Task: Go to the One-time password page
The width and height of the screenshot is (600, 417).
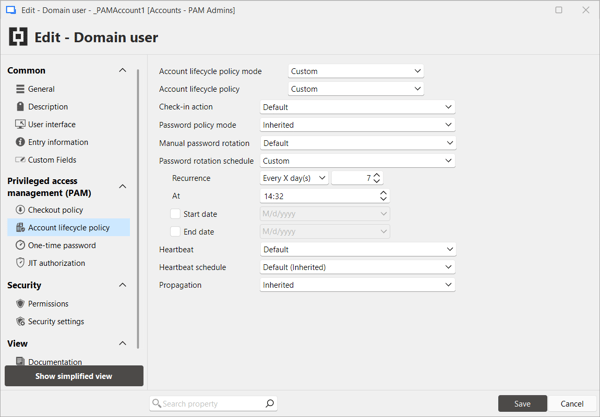Action: tap(69, 245)
